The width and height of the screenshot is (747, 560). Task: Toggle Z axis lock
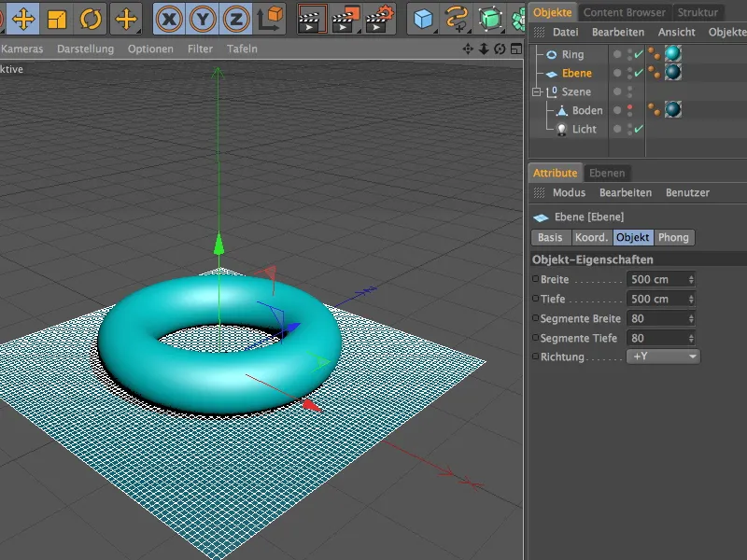(x=236, y=18)
